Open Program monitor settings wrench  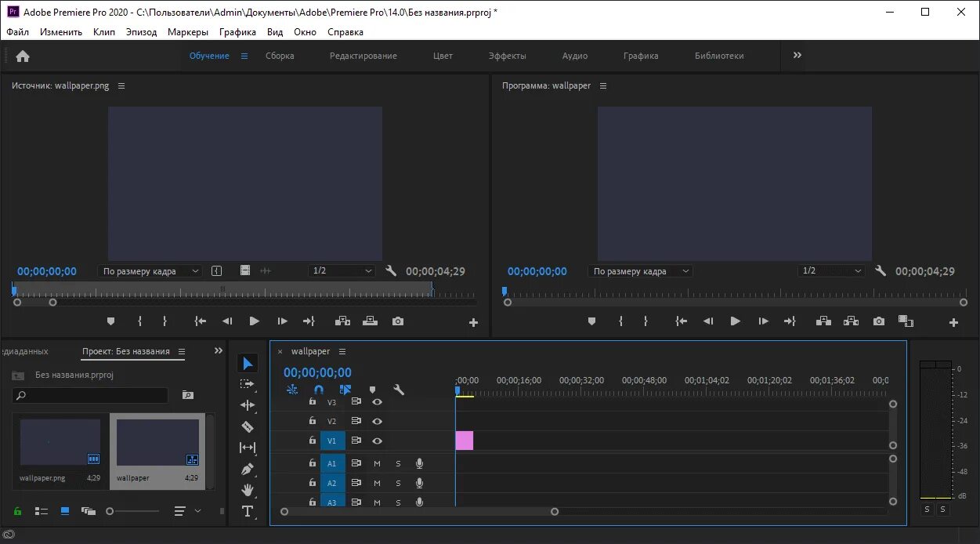pyautogui.click(x=881, y=271)
